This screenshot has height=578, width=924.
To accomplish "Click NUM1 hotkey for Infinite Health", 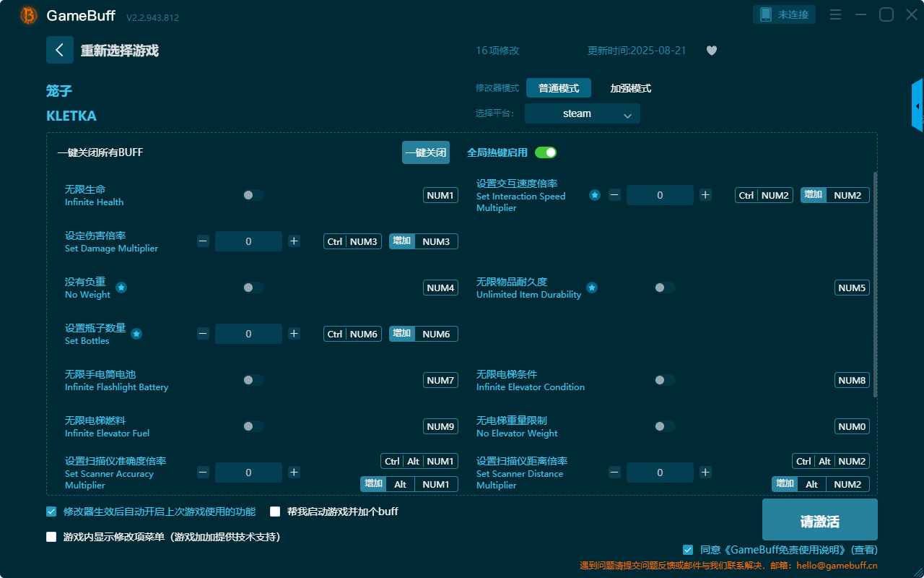I will pos(440,195).
